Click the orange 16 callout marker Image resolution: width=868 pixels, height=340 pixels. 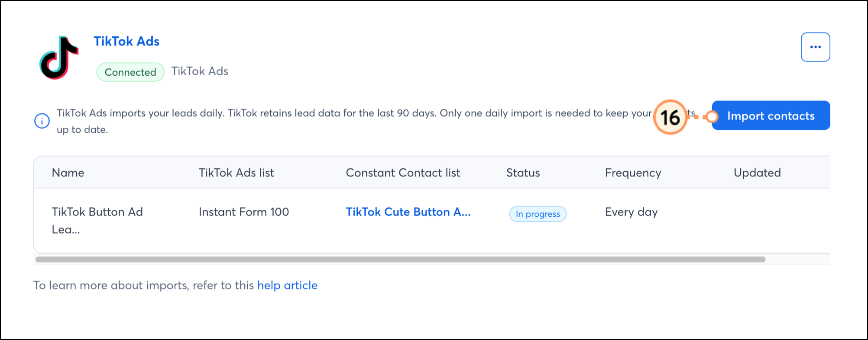click(x=670, y=117)
